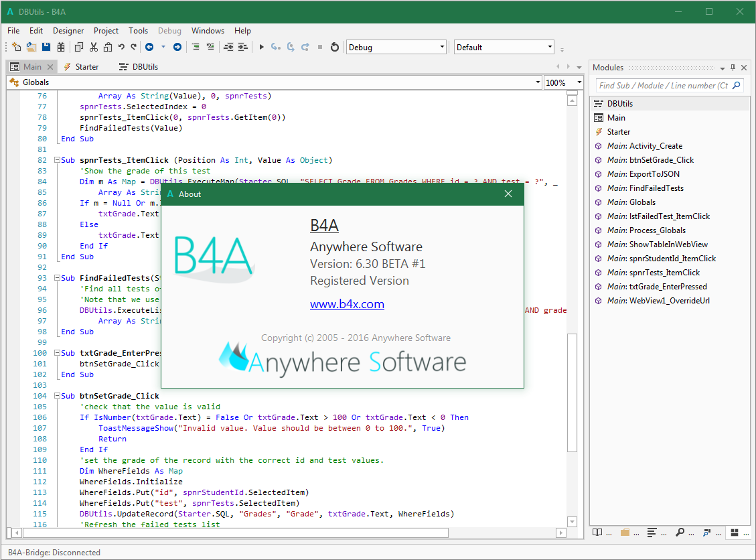Open the Libraries book tab icon

pos(597,533)
